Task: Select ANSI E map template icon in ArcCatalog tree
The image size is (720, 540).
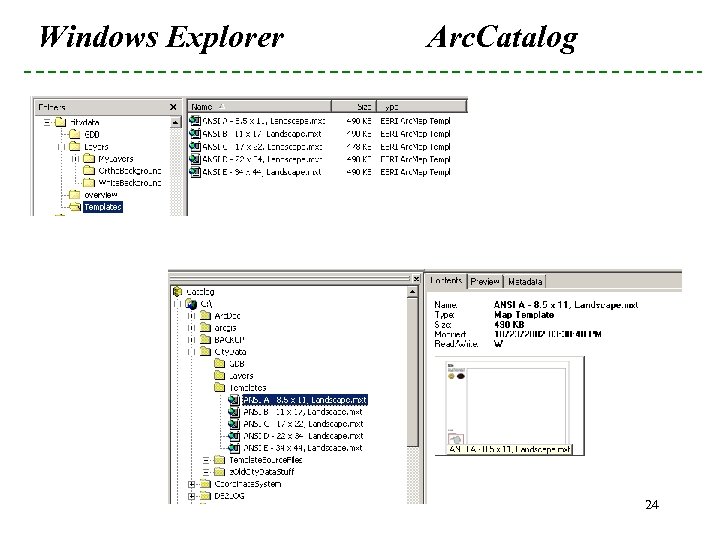Action: [x=234, y=448]
